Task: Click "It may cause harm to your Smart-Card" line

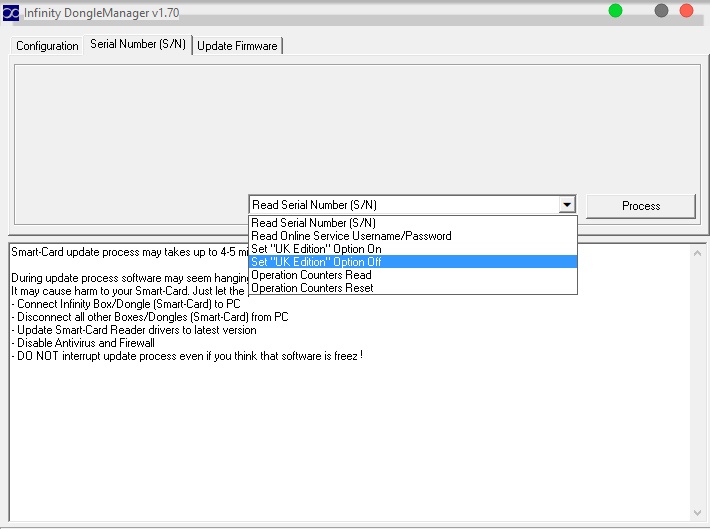Action: tap(128, 291)
